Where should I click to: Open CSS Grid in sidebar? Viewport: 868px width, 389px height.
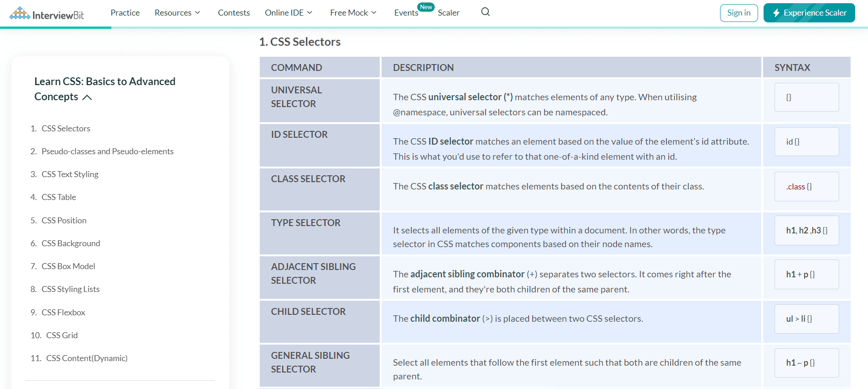[62, 335]
